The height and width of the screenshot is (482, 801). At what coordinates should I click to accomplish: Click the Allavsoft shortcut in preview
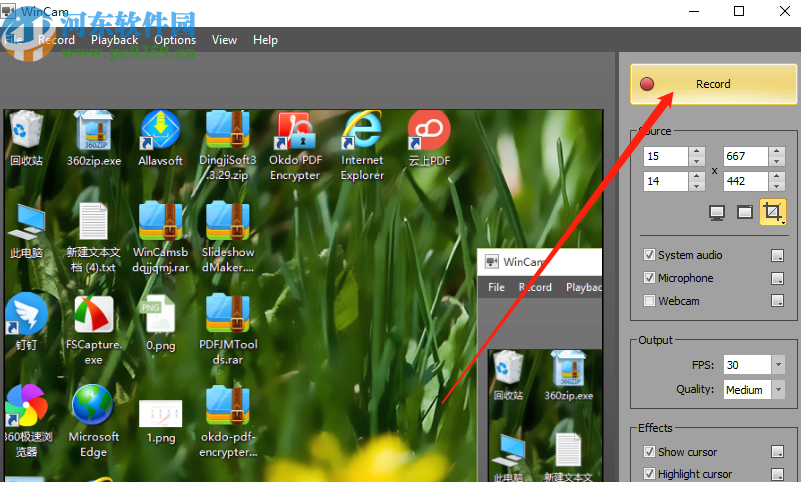tap(160, 131)
